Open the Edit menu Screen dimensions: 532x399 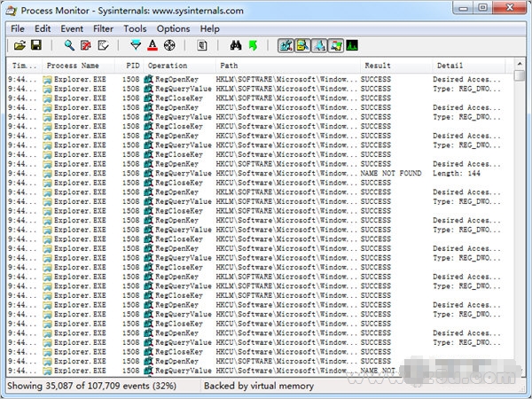(x=43, y=29)
